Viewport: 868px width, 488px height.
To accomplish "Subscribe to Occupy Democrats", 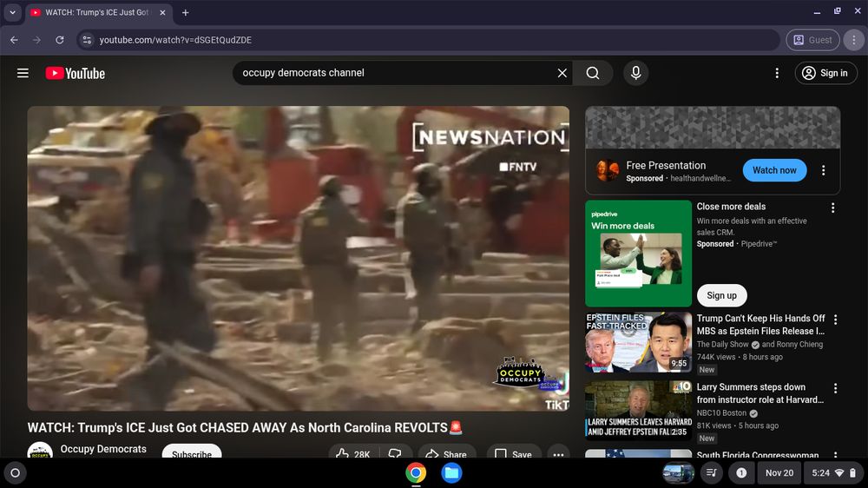I will pyautogui.click(x=192, y=452).
